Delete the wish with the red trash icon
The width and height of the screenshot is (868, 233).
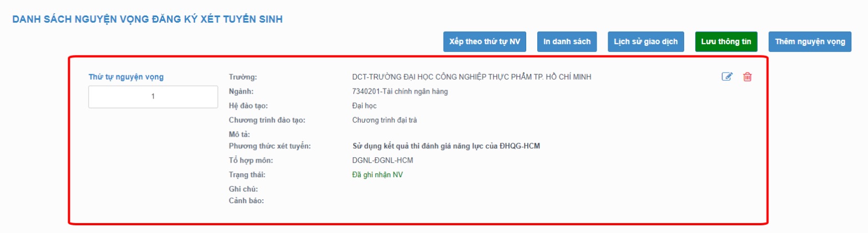coord(747,77)
